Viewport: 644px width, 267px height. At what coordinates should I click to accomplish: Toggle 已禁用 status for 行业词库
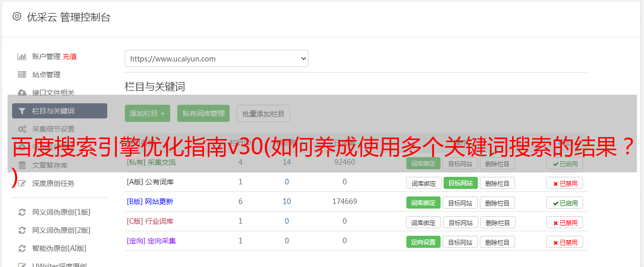coord(565,223)
